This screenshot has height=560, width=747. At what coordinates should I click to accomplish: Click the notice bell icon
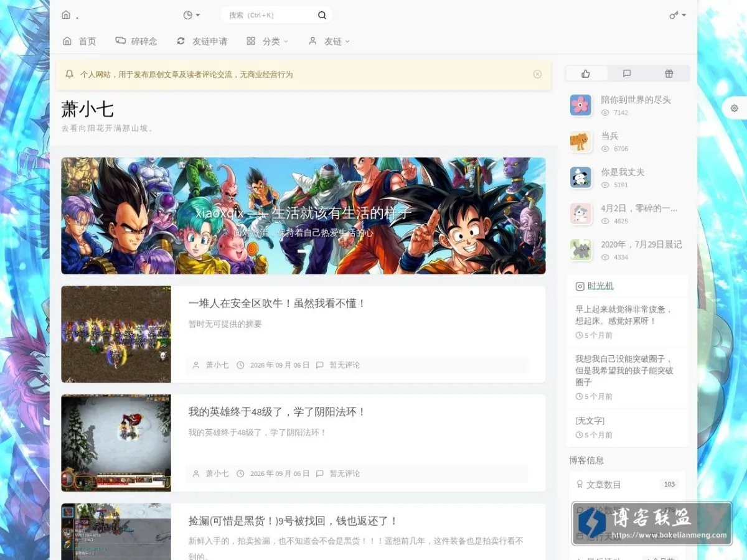69,74
